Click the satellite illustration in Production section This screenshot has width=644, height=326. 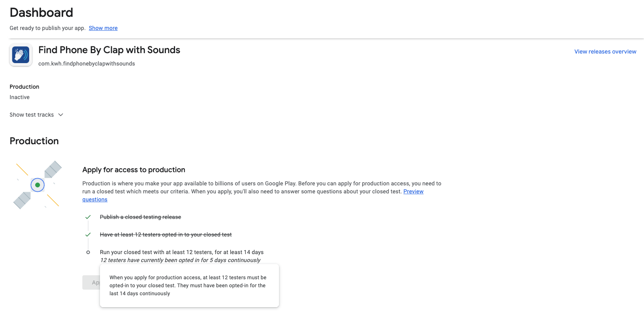38,185
